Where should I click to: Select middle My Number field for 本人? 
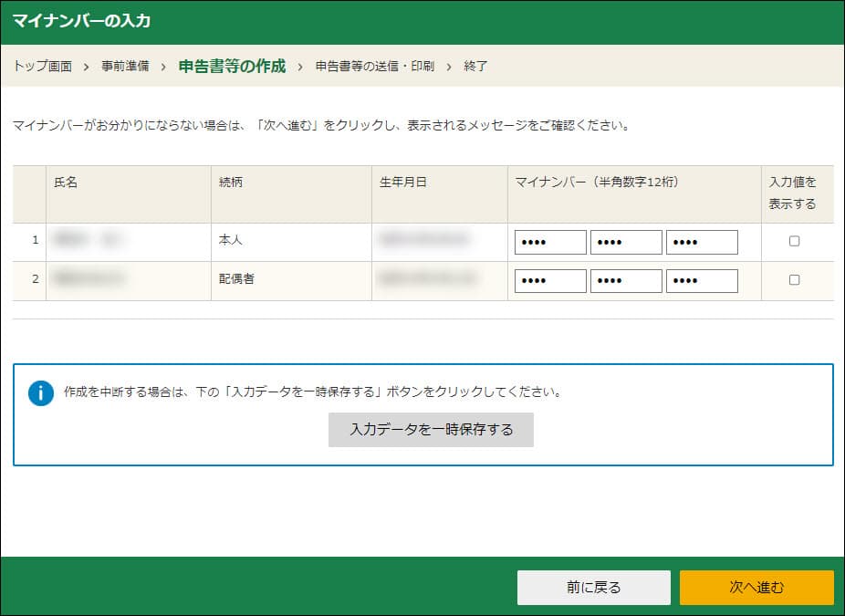pyautogui.click(x=626, y=242)
